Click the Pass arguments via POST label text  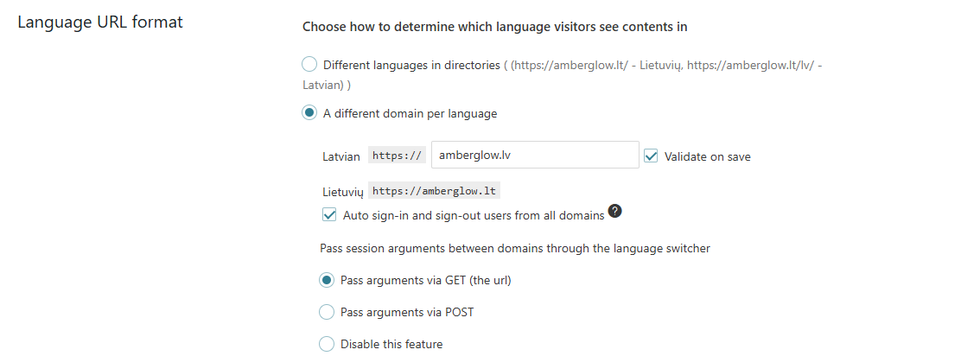407,312
